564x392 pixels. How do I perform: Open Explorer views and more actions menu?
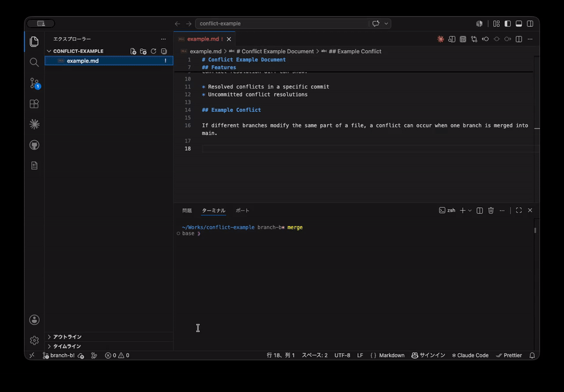tap(163, 39)
